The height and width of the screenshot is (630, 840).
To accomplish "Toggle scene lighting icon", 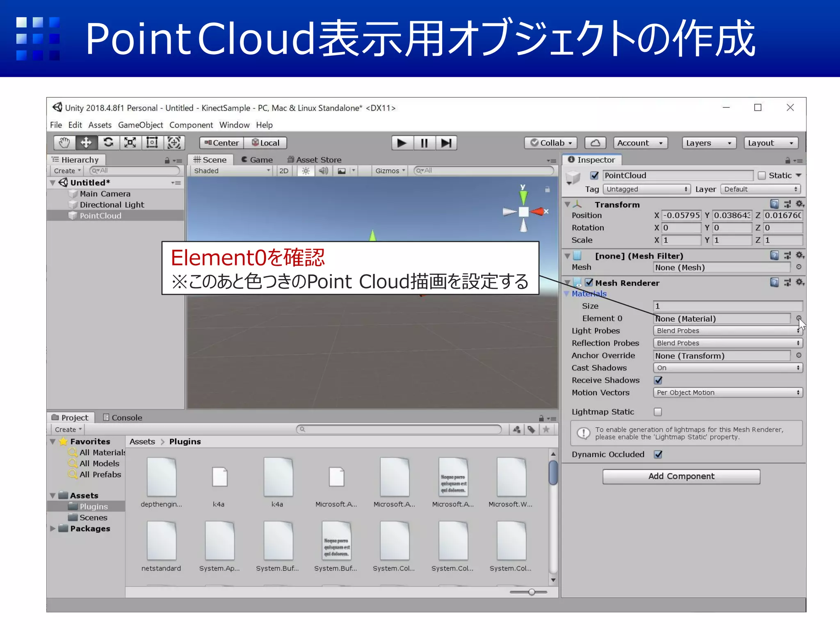I will pos(306,171).
